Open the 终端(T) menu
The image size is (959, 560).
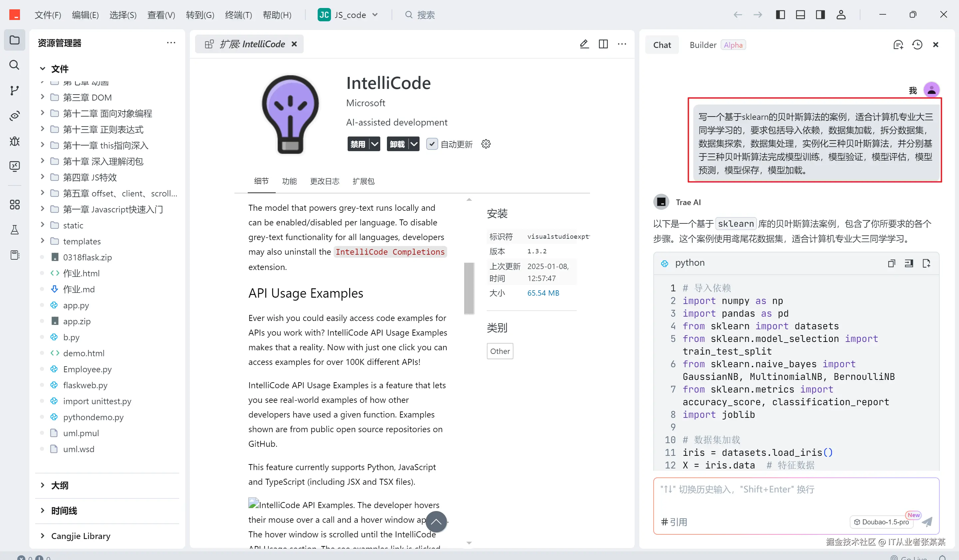pyautogui.click(x=238, y=15)
